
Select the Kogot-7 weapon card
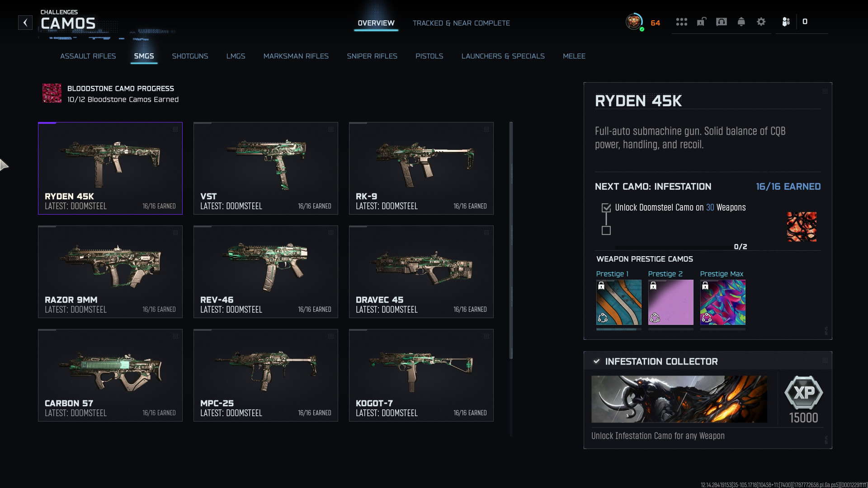click(421, 375)
